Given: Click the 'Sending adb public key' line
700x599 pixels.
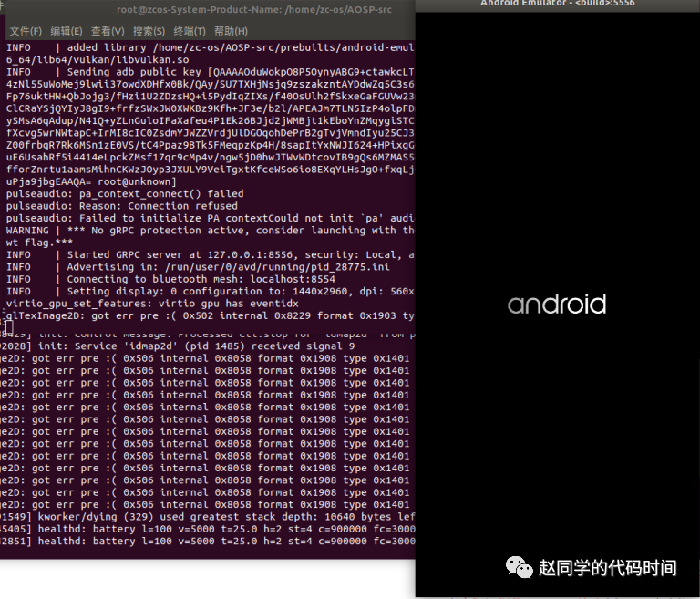Looking at the screenshot, I should coord(211,72).
